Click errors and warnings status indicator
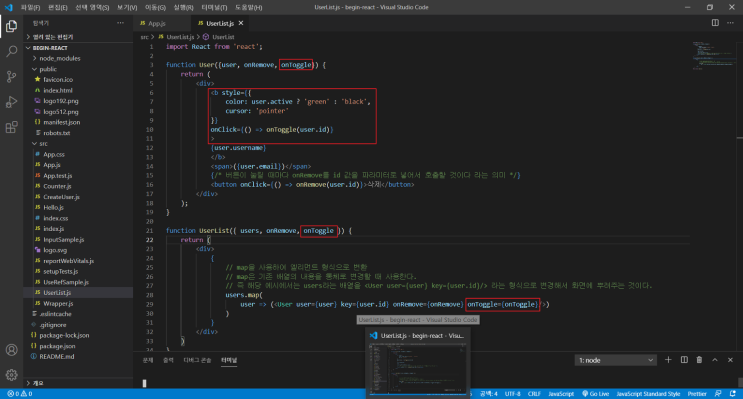 click(x=20, y=394)
